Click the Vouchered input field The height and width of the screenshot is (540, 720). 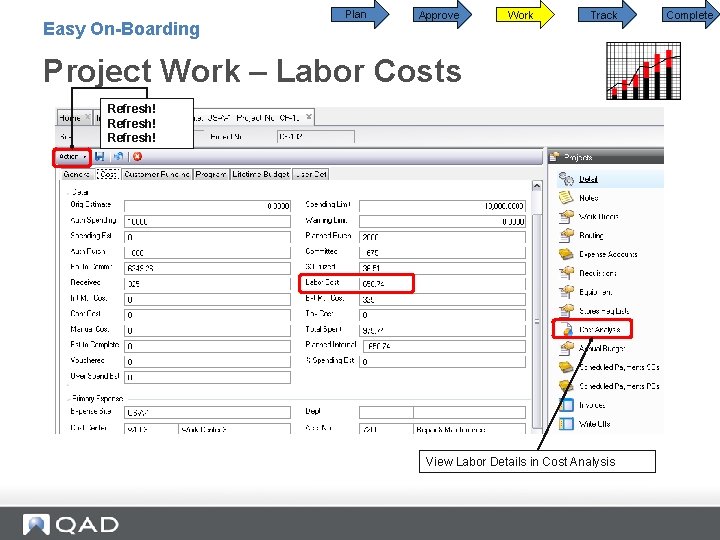[x=207, y=361]
